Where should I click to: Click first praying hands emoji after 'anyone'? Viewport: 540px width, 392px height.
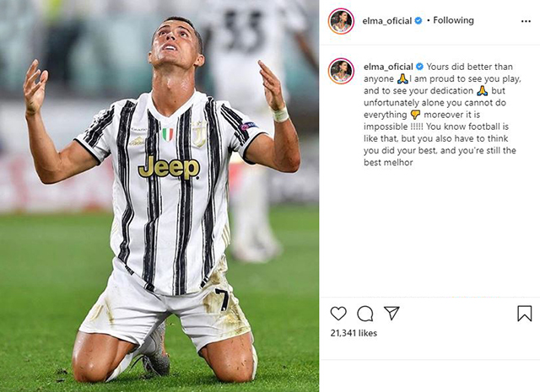click(402, 78)
